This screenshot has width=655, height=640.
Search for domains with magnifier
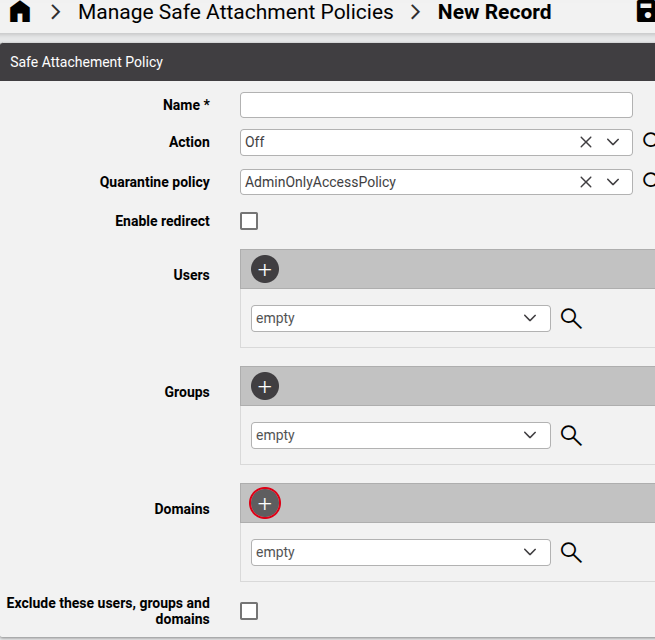coord(571,553)
